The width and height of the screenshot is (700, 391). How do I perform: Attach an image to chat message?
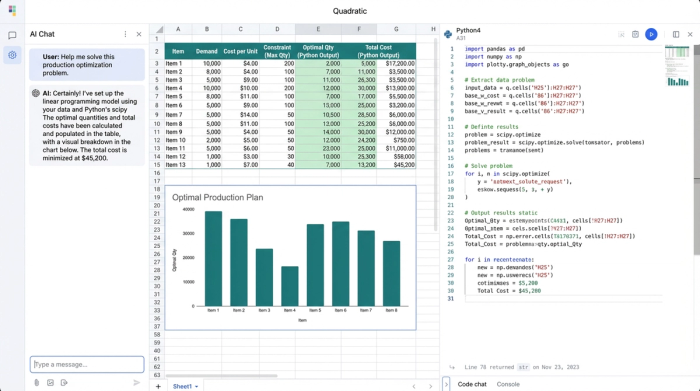[x=50, y=383]
